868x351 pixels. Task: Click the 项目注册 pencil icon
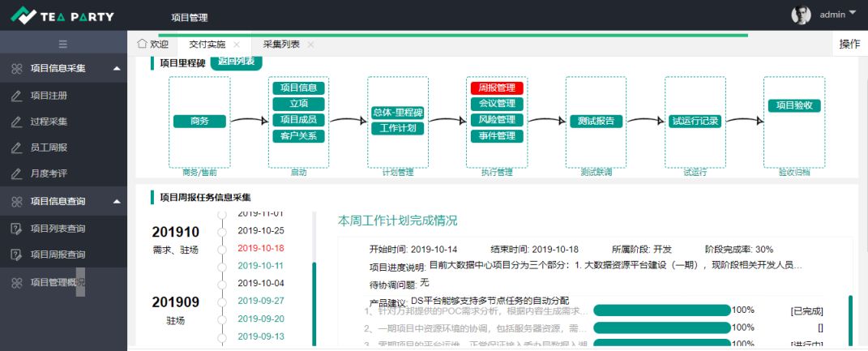tap(16, 96)
